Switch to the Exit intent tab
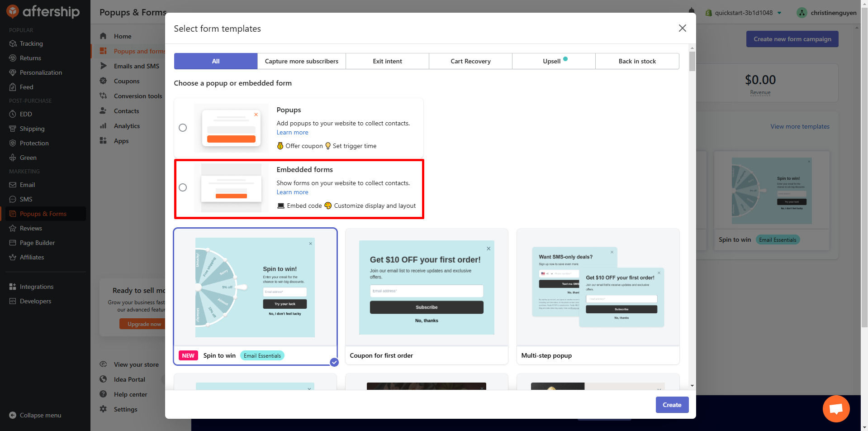 click(x=387, y=61)
